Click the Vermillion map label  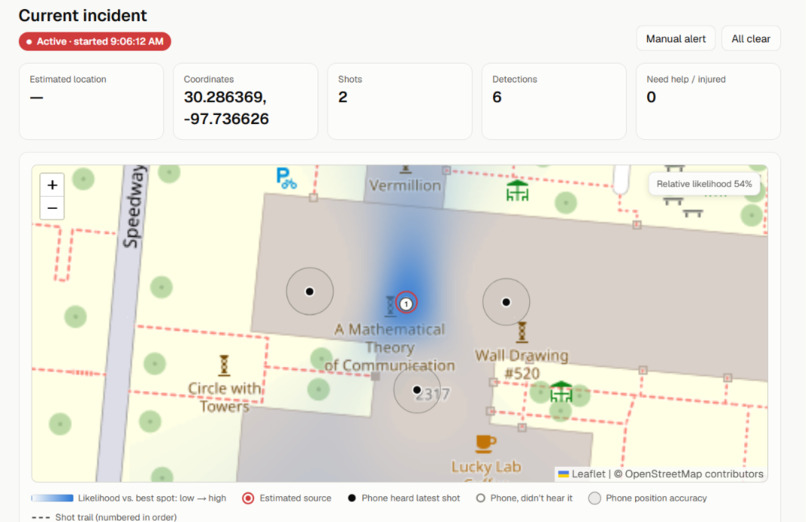tap(405, 185)
